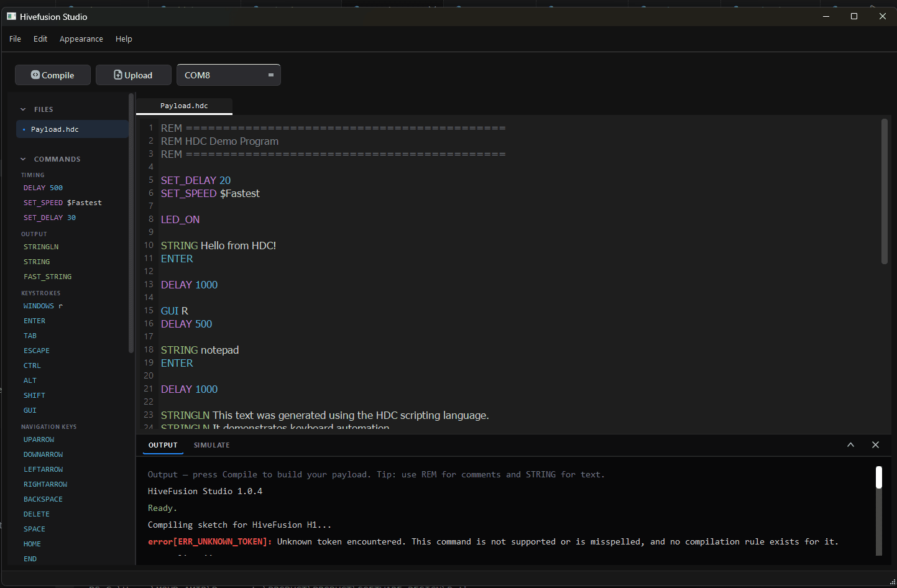Collapse the FILES section chevron
Image resolution: width=897 pixels, height=588 pixels.
click(x=23, y=109)
